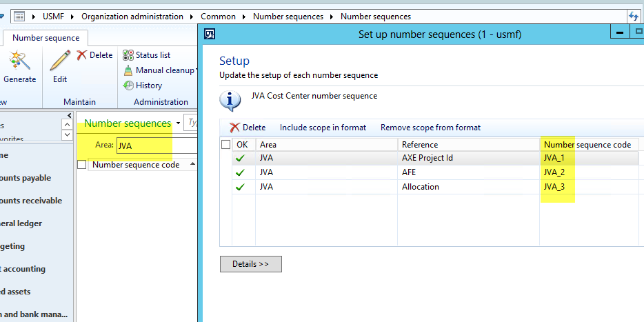Expand the Details section
The image size is (644, 322).
click(x=250, y=264)
